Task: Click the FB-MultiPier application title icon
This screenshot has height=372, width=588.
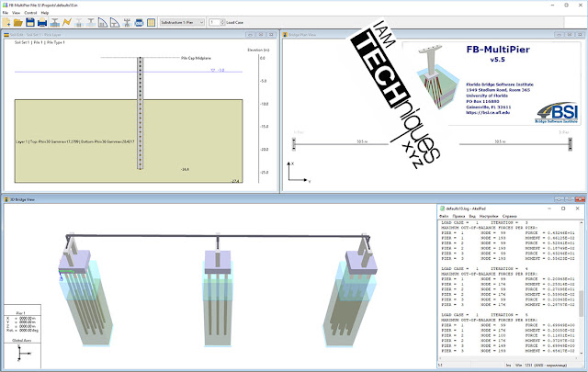Action: 5,5
